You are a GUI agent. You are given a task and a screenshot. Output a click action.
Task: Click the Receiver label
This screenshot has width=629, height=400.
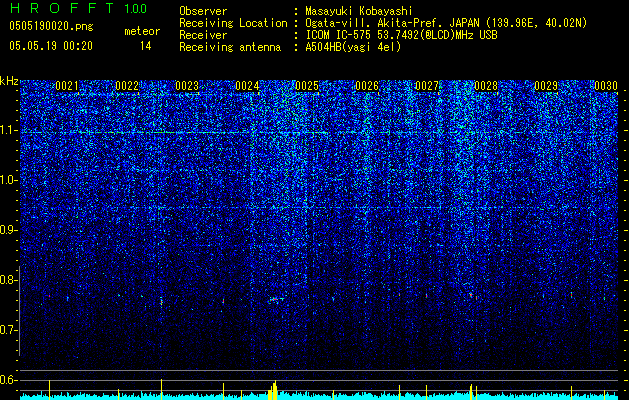tap(203, 35)
